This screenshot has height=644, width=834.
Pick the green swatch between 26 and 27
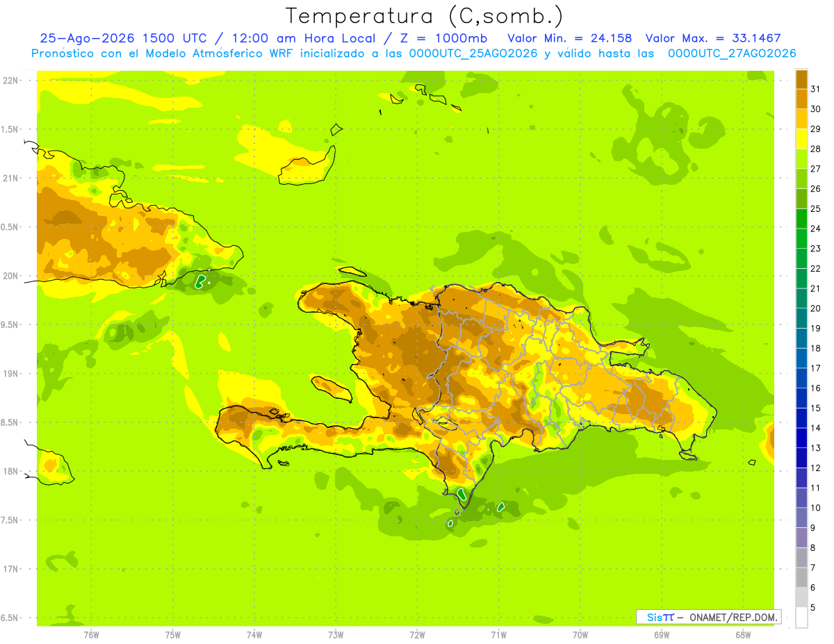[801, 179]
